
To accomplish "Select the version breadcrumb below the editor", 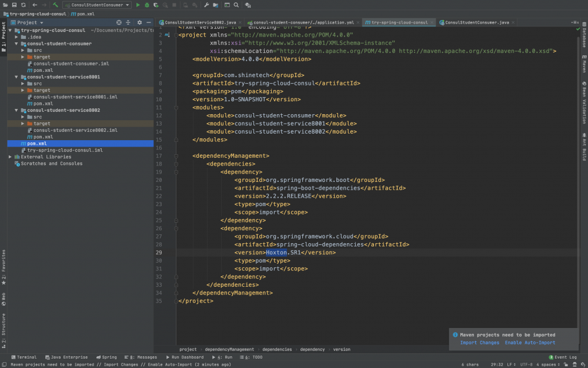I will [342, 349].
